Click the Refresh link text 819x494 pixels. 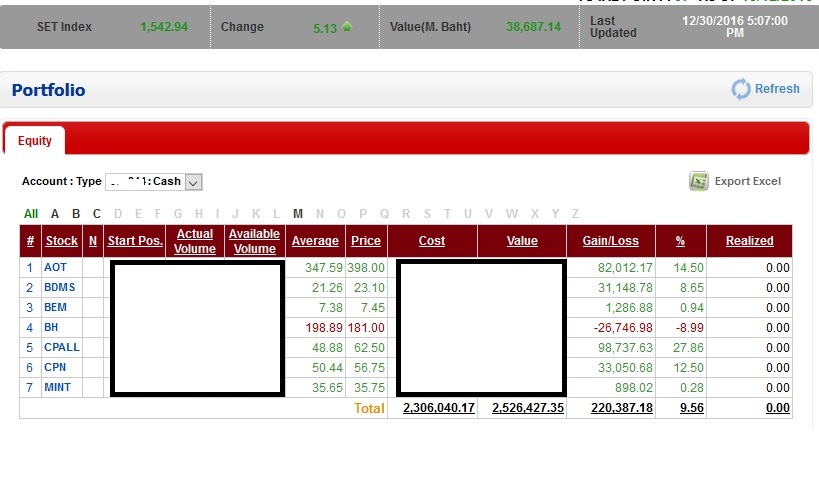(777, 89)
